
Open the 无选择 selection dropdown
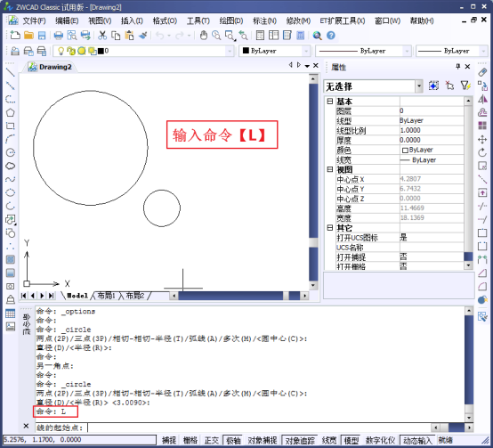374,86
